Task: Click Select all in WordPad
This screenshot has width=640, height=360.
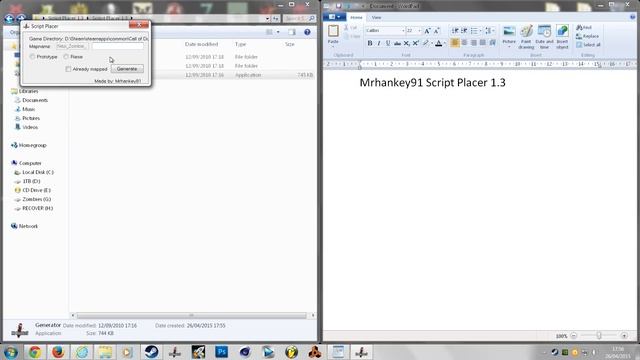Action: coord(588,45)
